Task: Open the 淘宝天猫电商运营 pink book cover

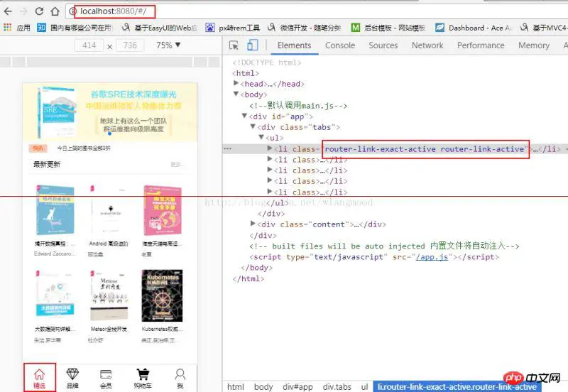Action: coord(163,210)
